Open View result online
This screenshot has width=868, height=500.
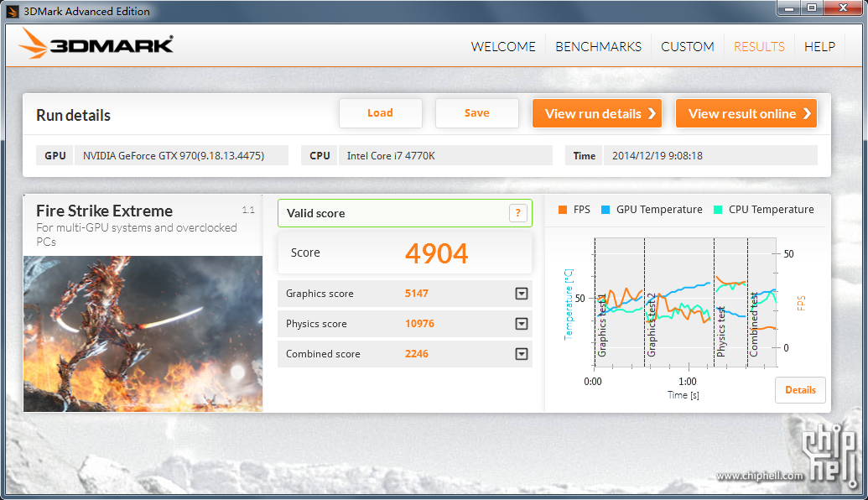746,113
